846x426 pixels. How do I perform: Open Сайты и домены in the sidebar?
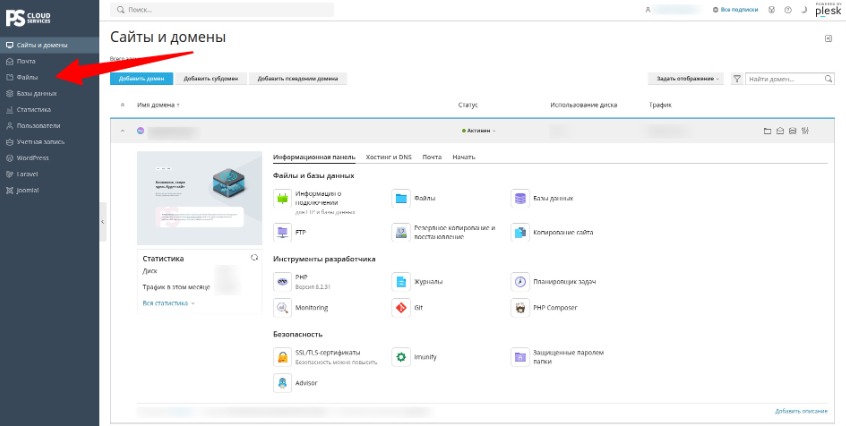click(x=49, y=45)
